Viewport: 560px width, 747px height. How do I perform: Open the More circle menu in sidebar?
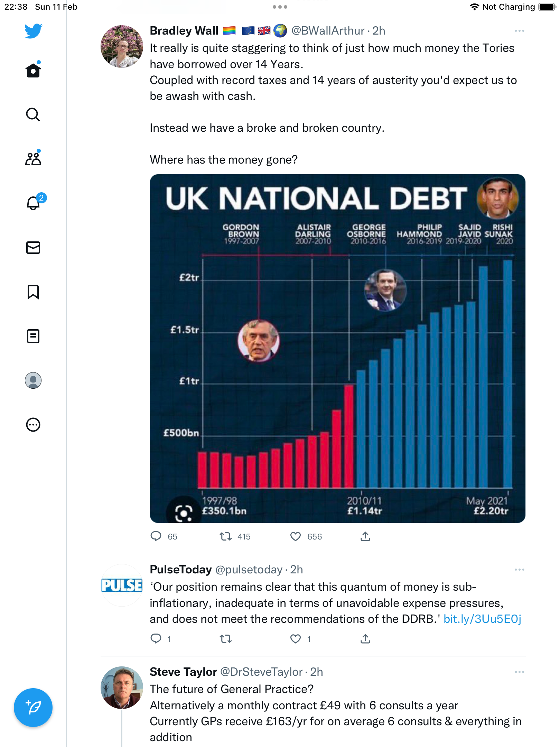click(33, 425)
